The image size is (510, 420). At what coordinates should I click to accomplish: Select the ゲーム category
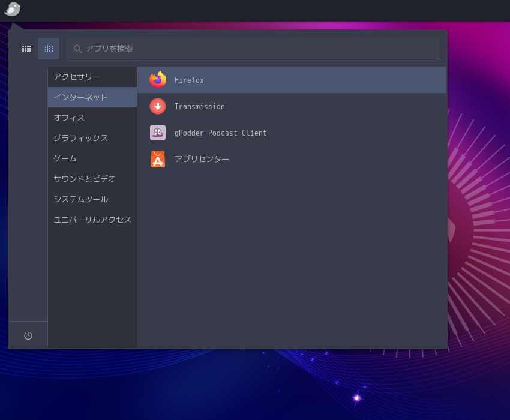tap(92, 158)
